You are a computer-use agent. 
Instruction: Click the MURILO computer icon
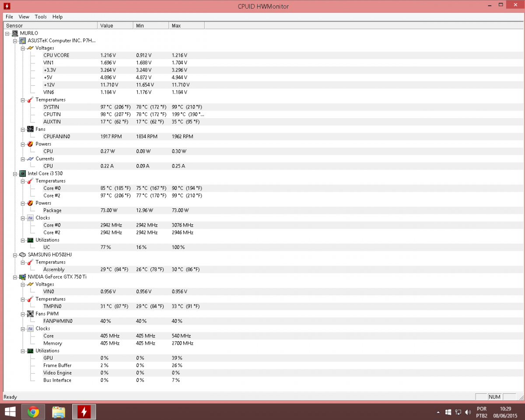tap(15, 33)
